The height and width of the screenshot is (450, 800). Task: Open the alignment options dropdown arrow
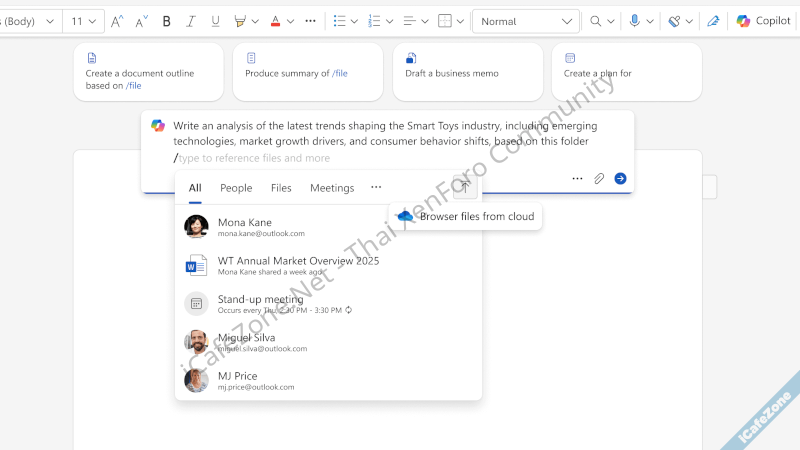tap(424, 21)
